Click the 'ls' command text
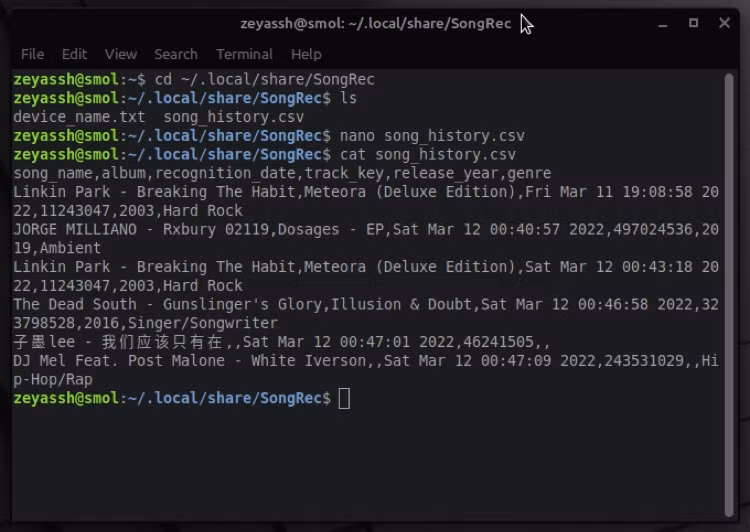Screen dimensions: 750x532 point(348,98)
